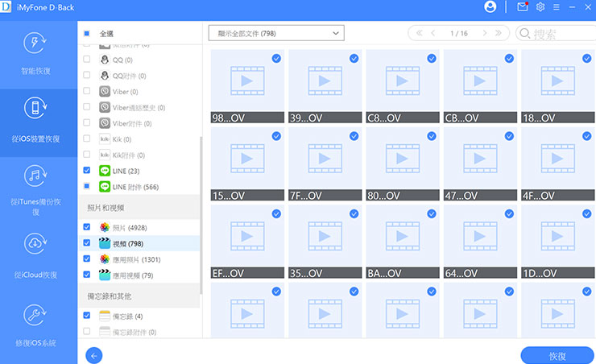Click the 應用照片 (1301) flower icon
The image size is (596, 364).
click(105, 259)
